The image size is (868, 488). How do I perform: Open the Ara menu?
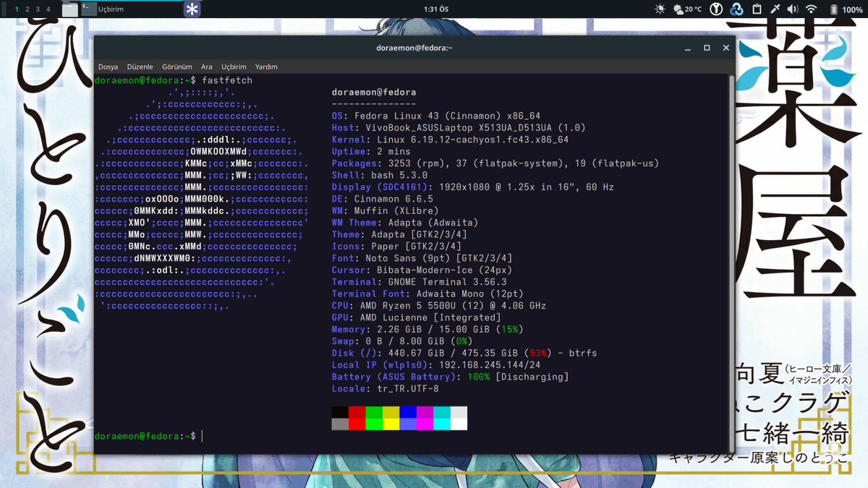click(x=207, y=67)
